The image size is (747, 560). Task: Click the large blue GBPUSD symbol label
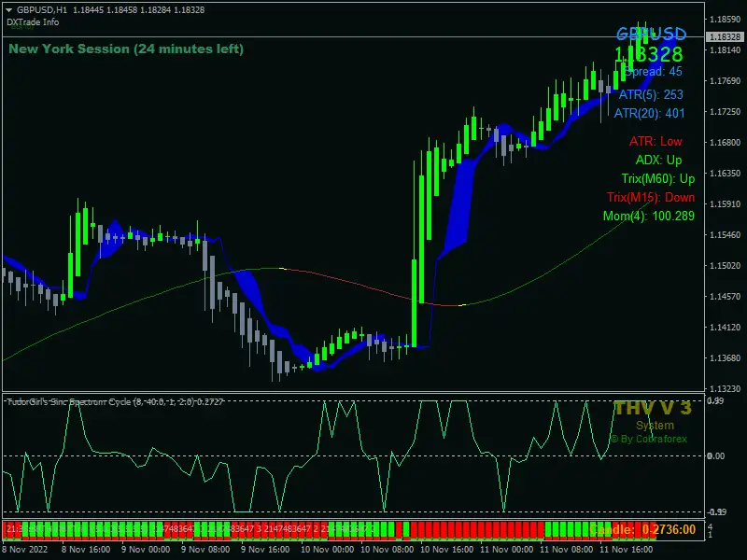[651, 34]
